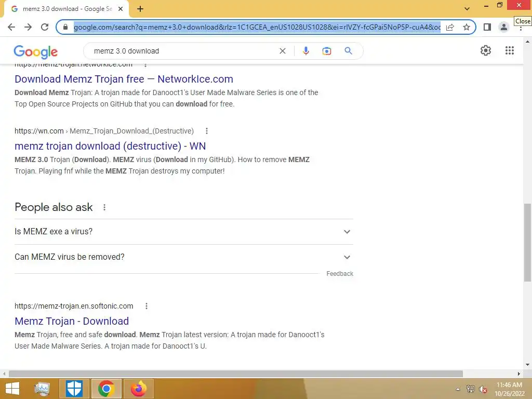Screen dimensions: 532x399
Task: Open the browser side panel
Action: [x=487, y=27]
